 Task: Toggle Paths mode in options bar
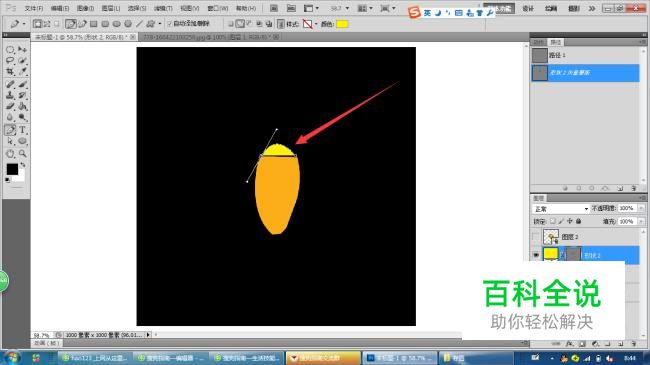pos(47,24)
